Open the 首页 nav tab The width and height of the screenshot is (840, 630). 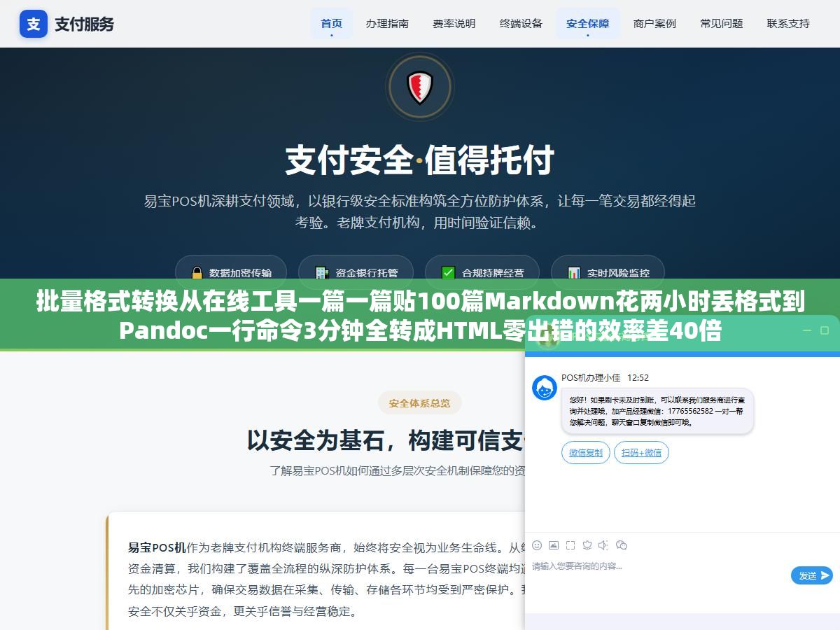coord(332,23)
